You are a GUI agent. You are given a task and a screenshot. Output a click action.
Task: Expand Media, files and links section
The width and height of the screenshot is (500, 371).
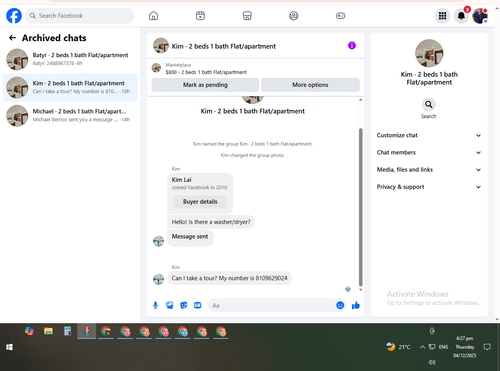coord(429,170)
